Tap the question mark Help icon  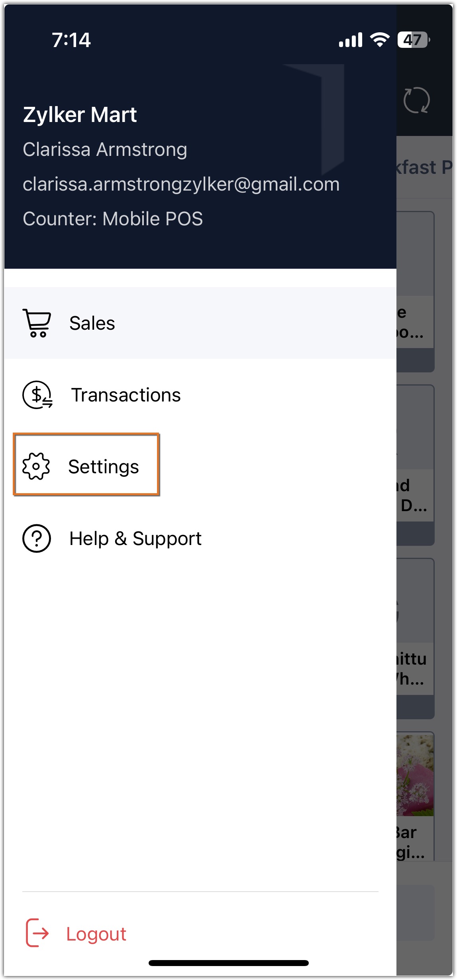click(37, 538)
